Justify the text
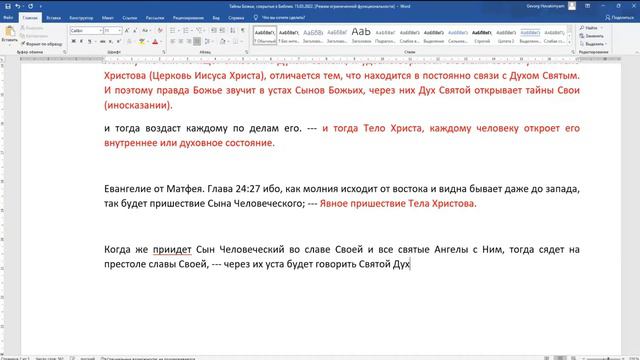Viewport: 640px width, 360px height. (197, 41)
